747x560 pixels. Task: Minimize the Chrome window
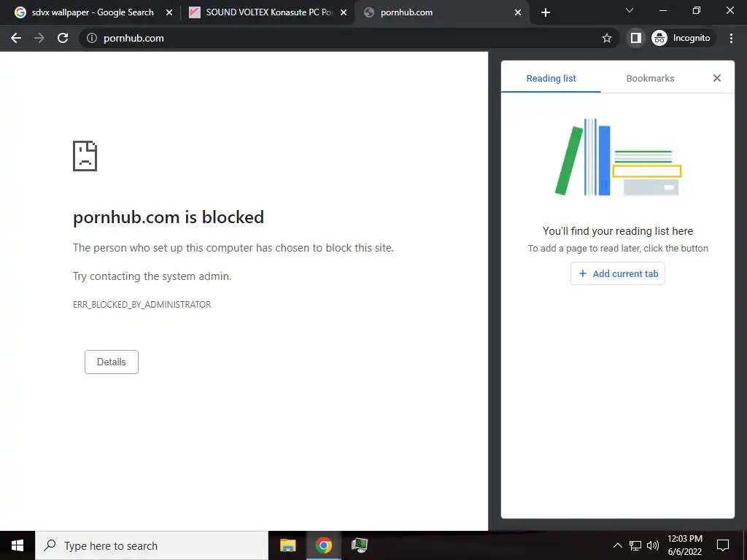662,10
